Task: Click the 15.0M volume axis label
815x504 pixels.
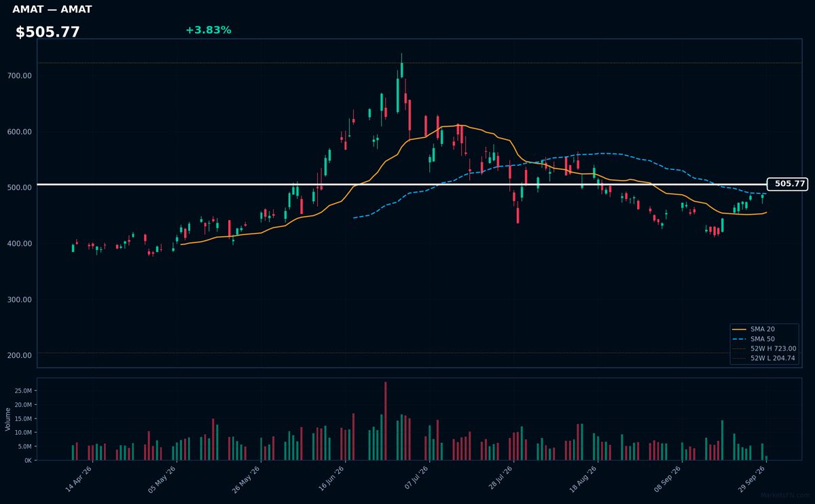Action: tap(22, 418)
